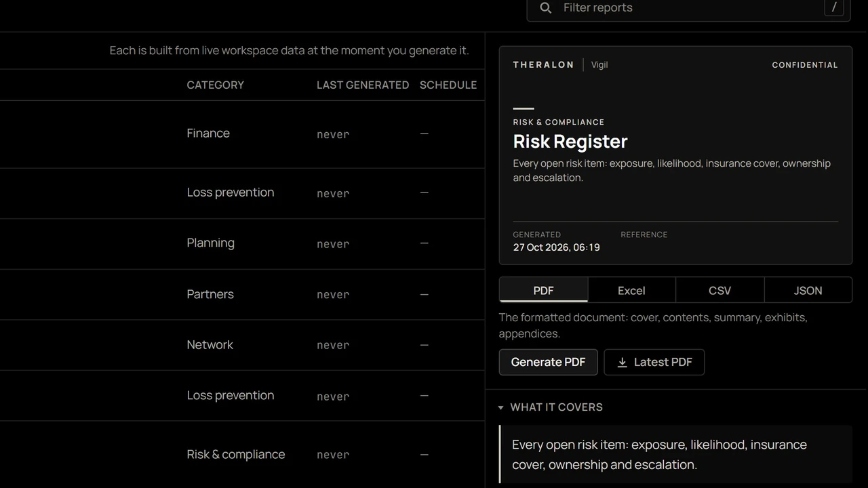868x488 pixels.
Task: Click the Reference label in the preview
Action: [644, 235]
